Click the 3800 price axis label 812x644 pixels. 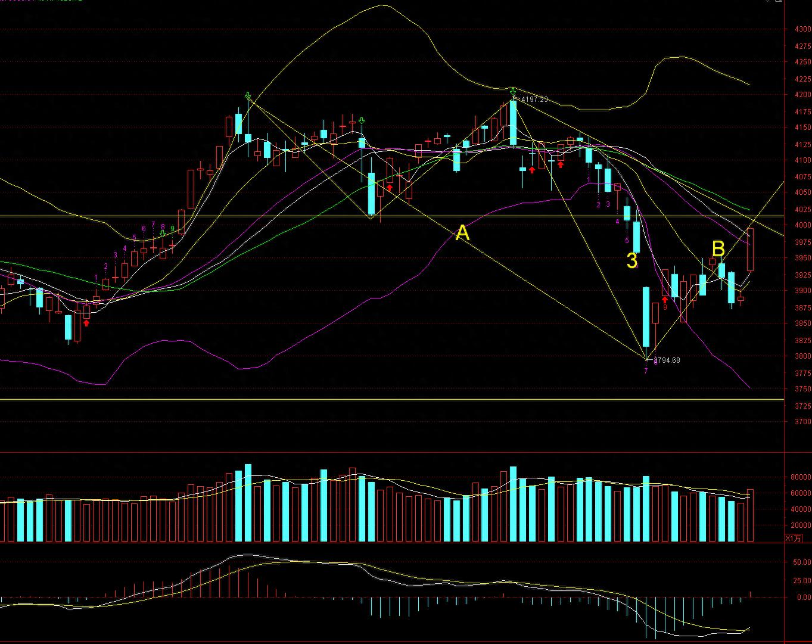pyautogui.click(x=802, y=356)
